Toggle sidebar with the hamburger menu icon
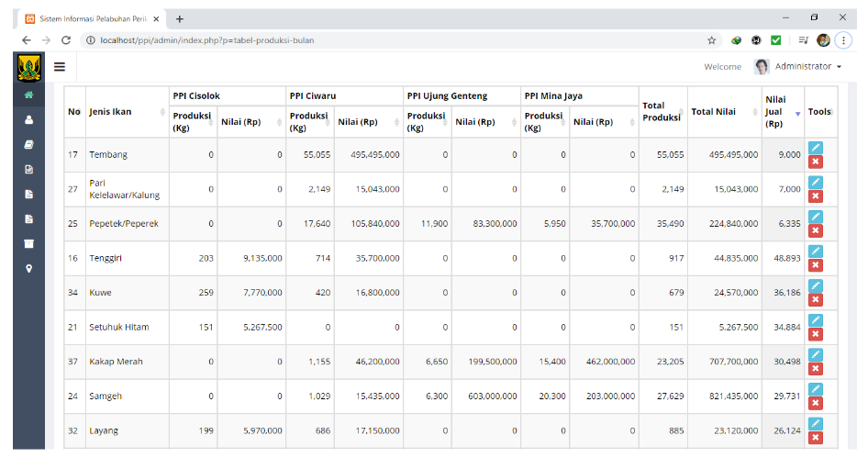The image size is (868, 458). (x=60, y=66)
